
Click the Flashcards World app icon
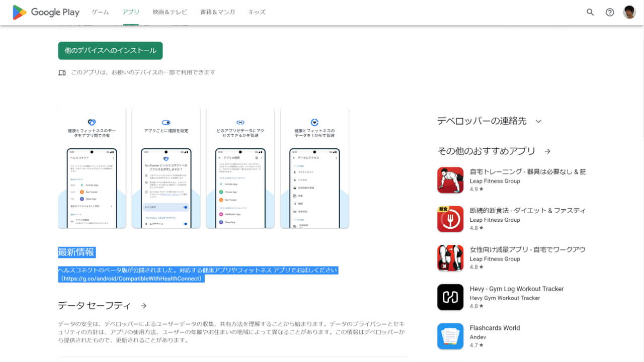coord(450,336)
